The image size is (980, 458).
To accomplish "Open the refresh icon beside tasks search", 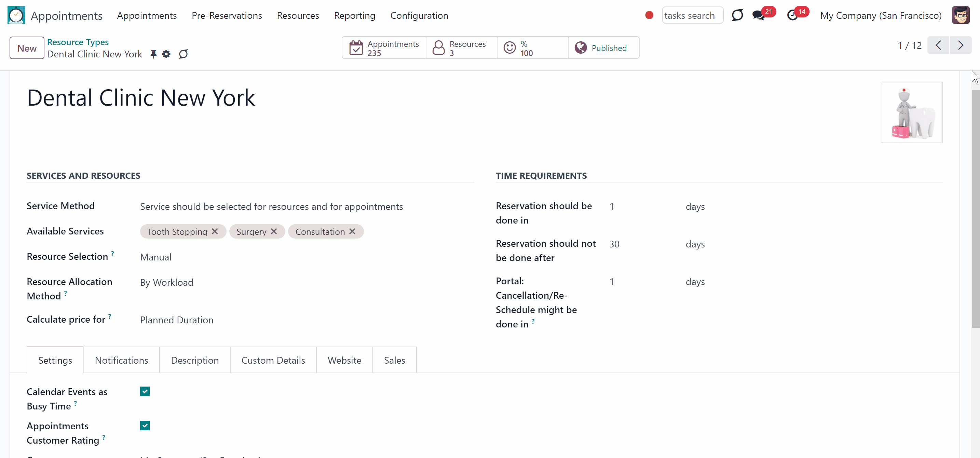I will [x=737, y=15].
